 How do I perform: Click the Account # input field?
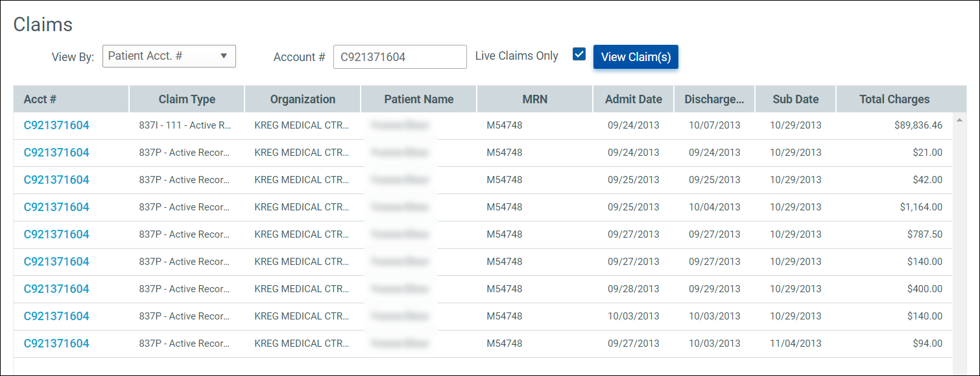(400, 56)
